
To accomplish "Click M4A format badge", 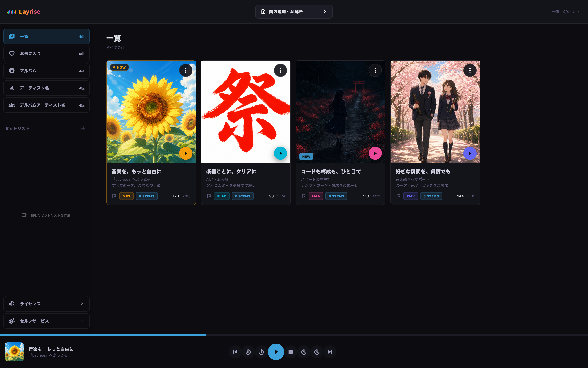I will (x=316, y=196).
